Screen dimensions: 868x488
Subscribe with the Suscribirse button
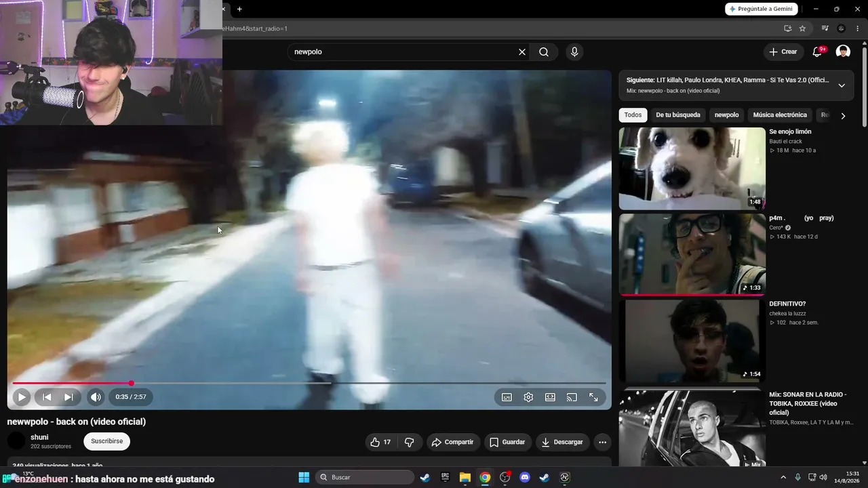[107, 441]
